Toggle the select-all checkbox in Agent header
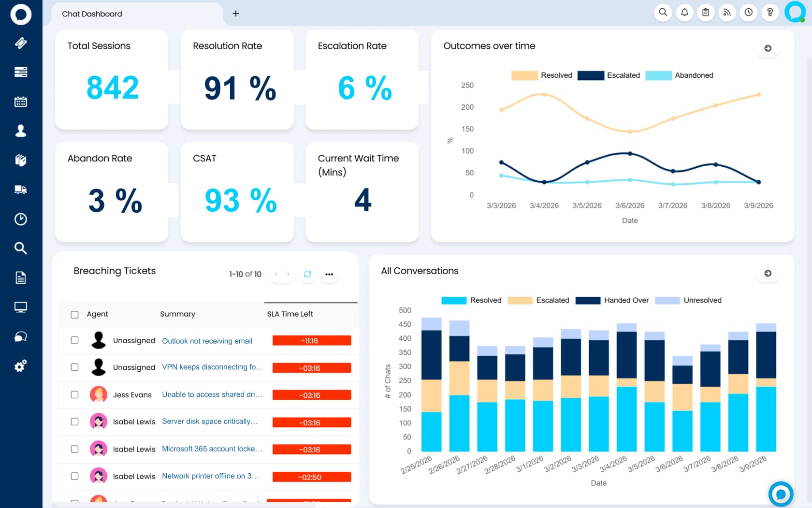This screenshot has height=508, width=812. 74,315
